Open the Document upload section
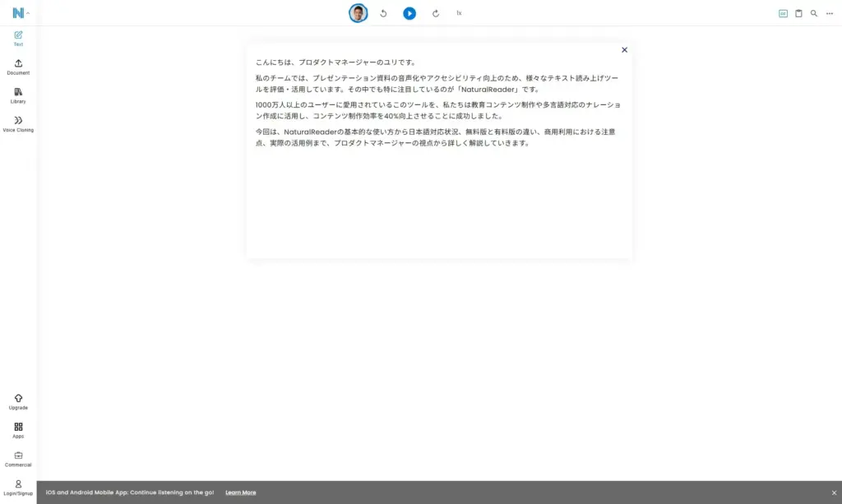The height and width of the screenshot is (504, 842). 18,67
